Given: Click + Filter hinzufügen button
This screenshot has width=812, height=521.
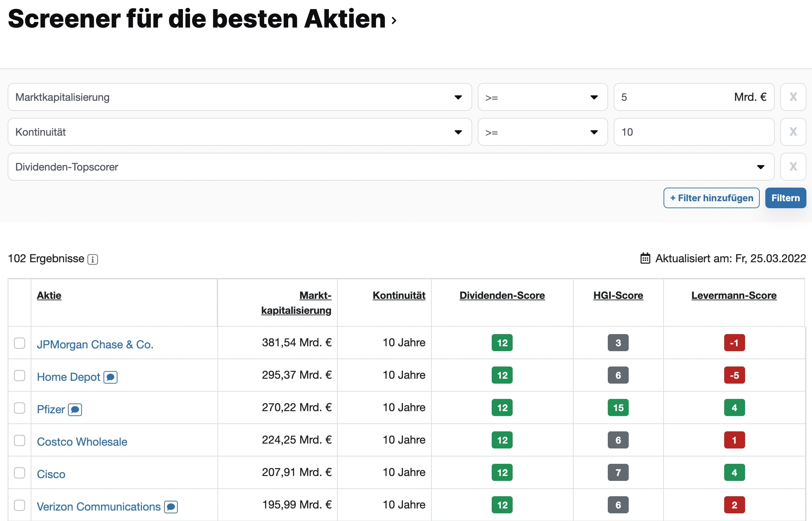Looking at the screenshot, I should 711,198.
